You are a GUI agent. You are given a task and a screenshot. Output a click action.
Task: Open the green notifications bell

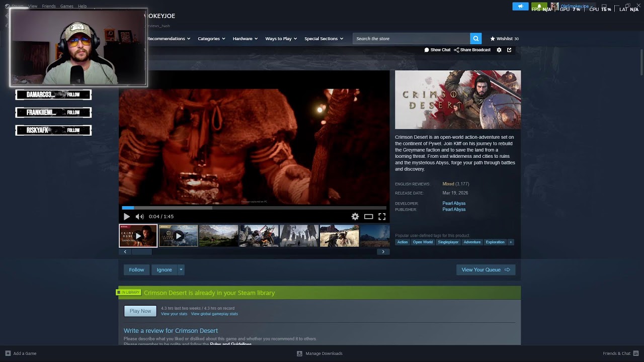coord(539,7)
